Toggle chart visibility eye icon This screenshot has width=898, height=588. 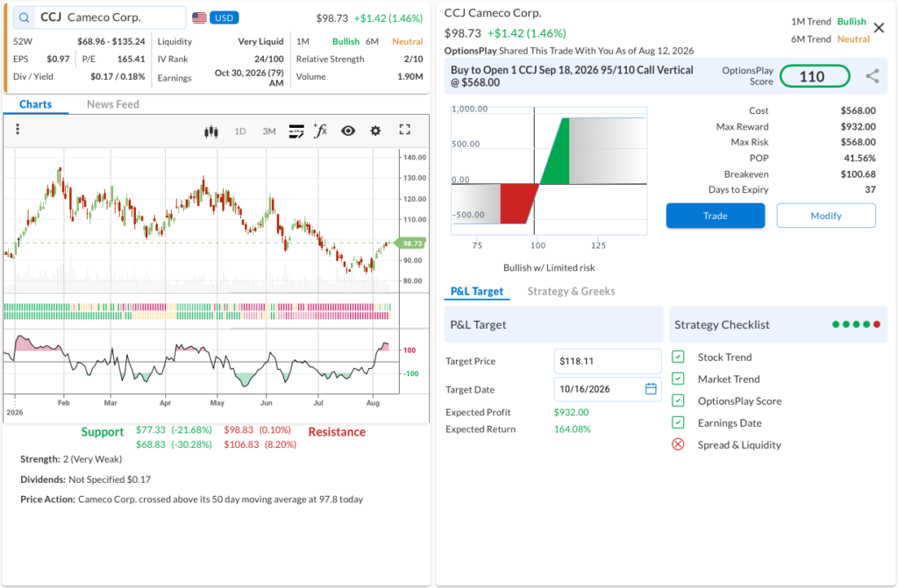tap(348, 131)
